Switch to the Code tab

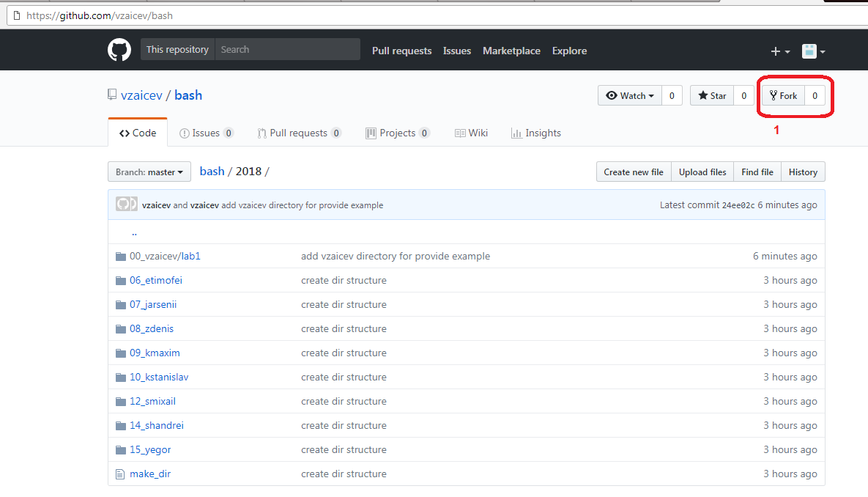coord(138,133)
